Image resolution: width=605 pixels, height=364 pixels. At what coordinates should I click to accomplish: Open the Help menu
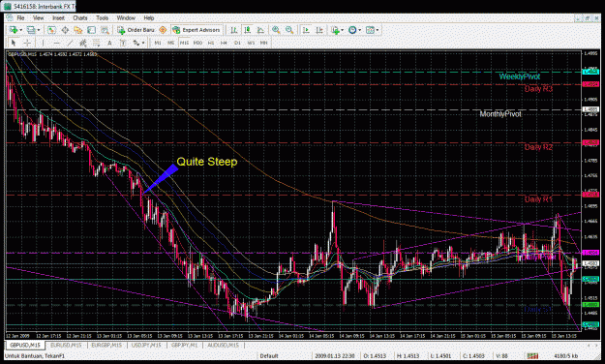pyautogui.click(x=149, y=17)
